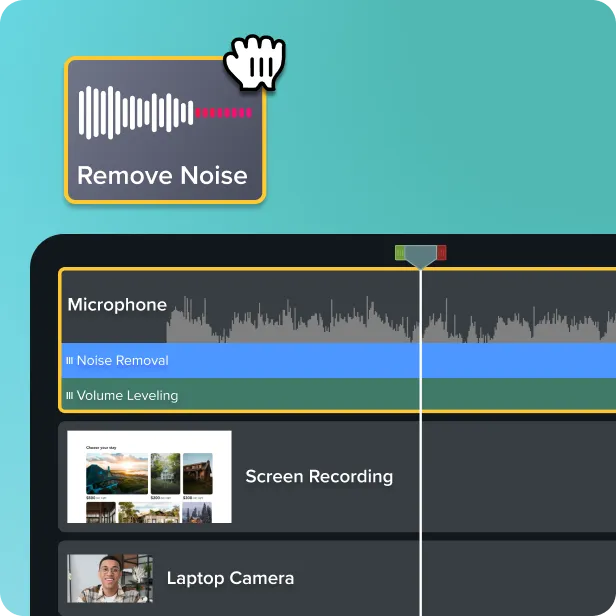Click the grip icon beside Volume Leveling

(x=70, y=395)
